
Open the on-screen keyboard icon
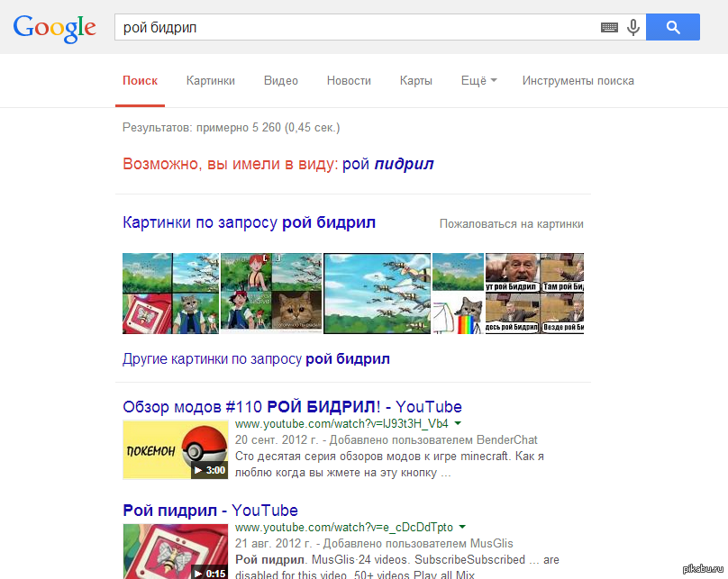(x=609, y=27)
